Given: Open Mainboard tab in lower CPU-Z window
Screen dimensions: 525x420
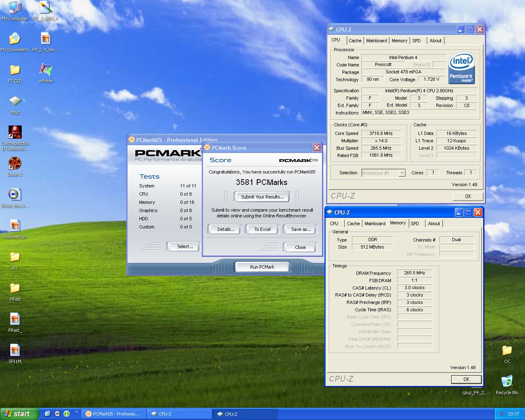Looking at the screenshot, I should pyautogui.click(x=375, y=224).
